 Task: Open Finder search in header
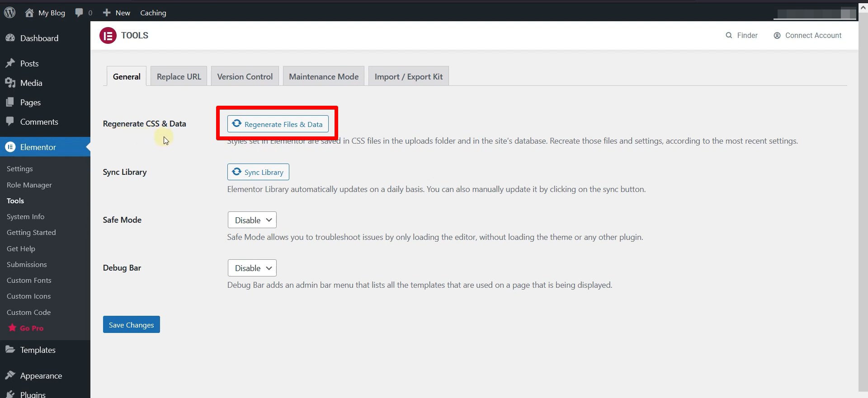pyautogui.click(x=741, y=35)
